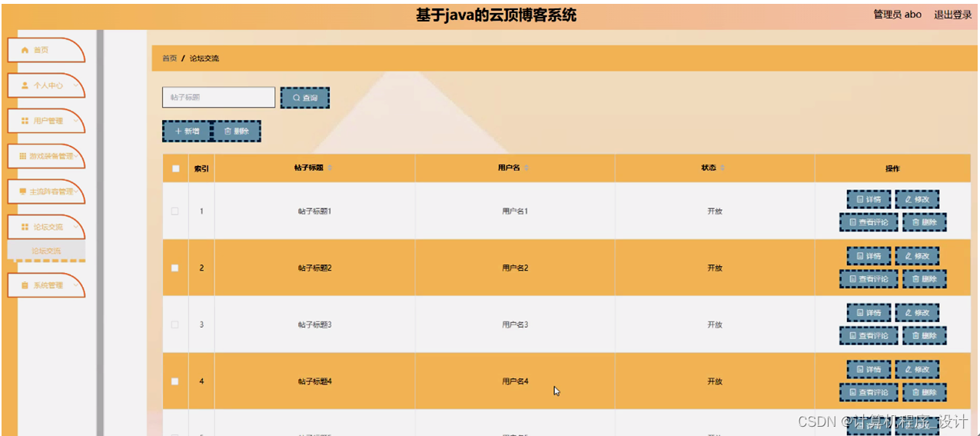Open 详情 for 帖子标题2
This screenshot has height=436, width=980.
[x=869, y=256]
